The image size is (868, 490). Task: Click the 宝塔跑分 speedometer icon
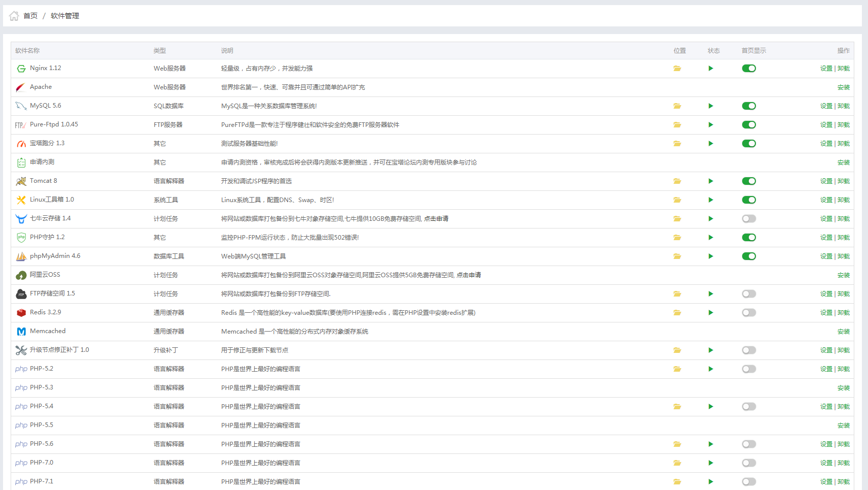pos(21,144)
